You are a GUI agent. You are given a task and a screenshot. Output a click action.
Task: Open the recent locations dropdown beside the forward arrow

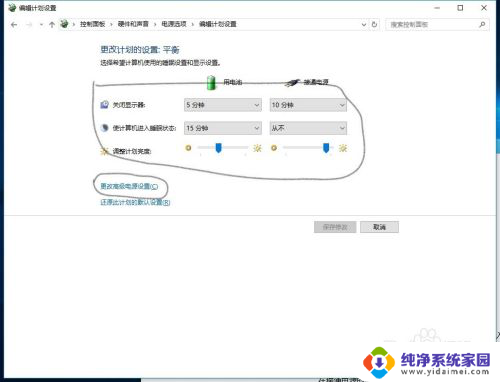[x=41, y=25]
